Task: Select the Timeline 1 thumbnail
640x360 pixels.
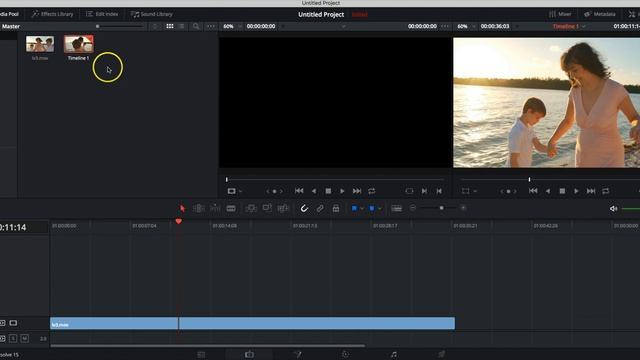Action: [x=78, y=44]
